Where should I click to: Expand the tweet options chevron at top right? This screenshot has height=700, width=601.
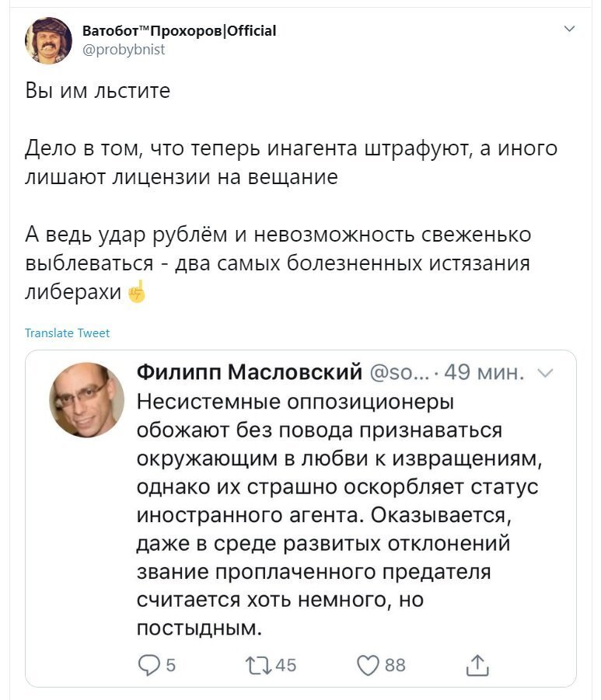569,29
